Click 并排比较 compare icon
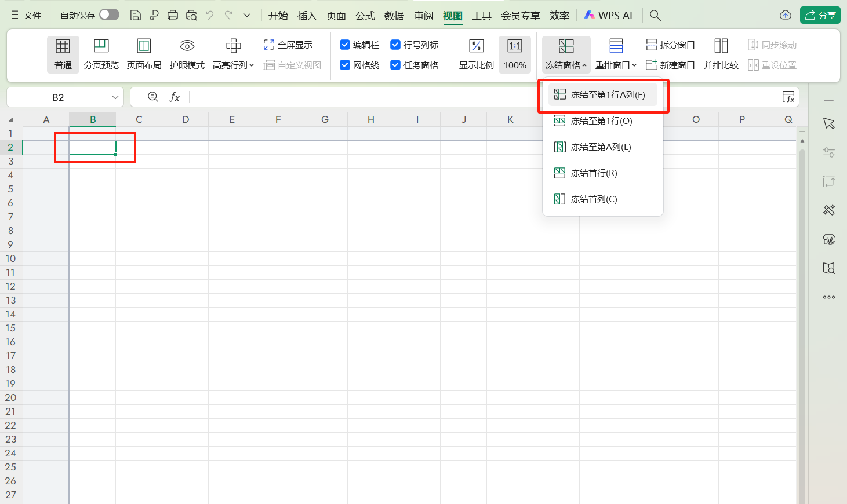The height and width of the screenshot is (504, 847). click(x=721, y=54)
